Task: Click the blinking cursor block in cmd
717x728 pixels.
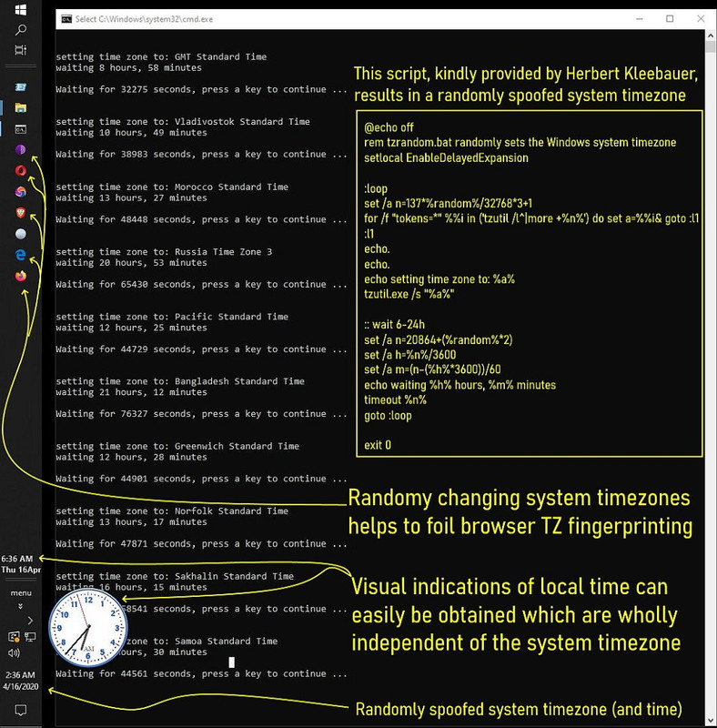Action: pyautogui.click(x=231, y=662)
